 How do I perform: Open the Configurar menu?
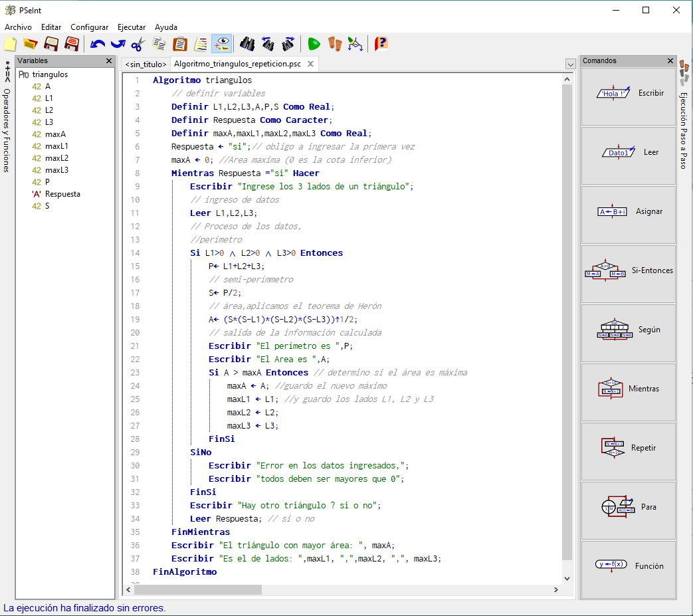click(x=89, y=27)
